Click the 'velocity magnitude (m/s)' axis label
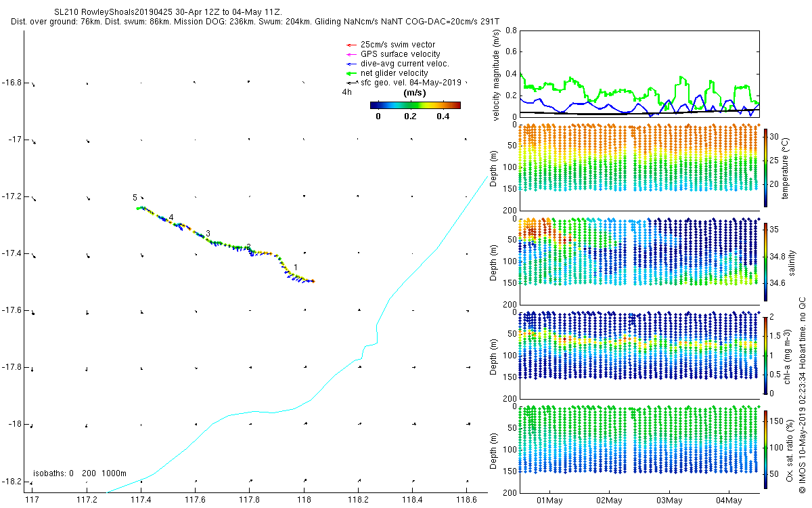Image resolution: width=812 pixels, height=508 pixels. click(497, 75)
